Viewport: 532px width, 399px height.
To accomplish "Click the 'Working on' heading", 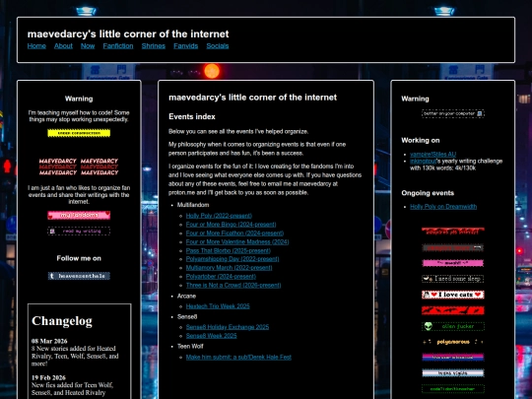I will [x=421, y=141].
